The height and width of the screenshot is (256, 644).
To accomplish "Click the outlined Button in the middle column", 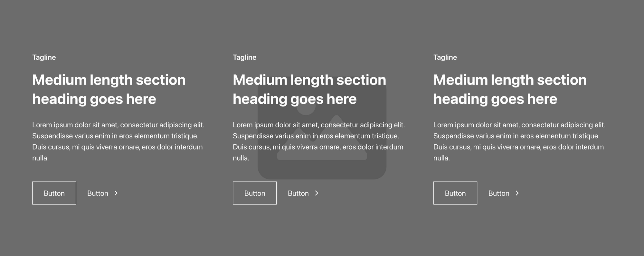I will click(x=255, y=193).
